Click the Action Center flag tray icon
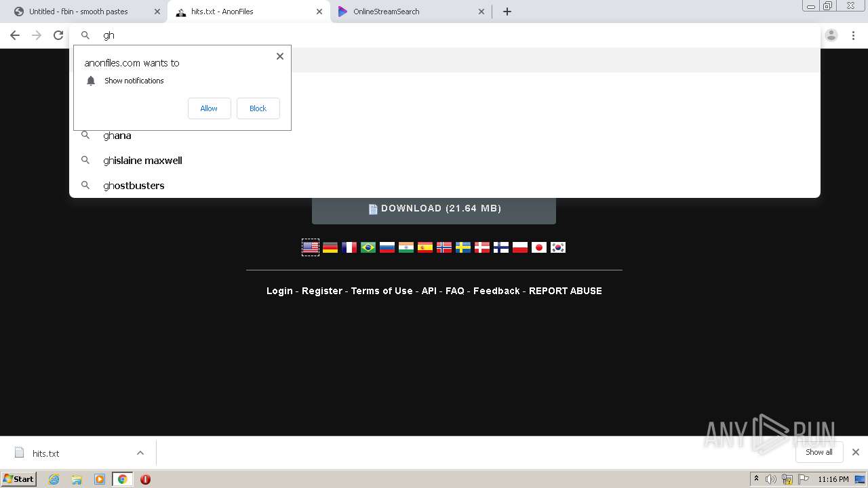The width and height of the screenshot is (868, 488). (804, 479)
